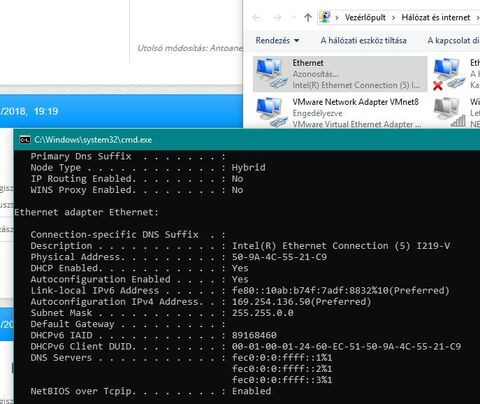The image size is (480, 404).
Task: Select the Wi-Fi adapter icon with signal bars
Action: (449, 112)
